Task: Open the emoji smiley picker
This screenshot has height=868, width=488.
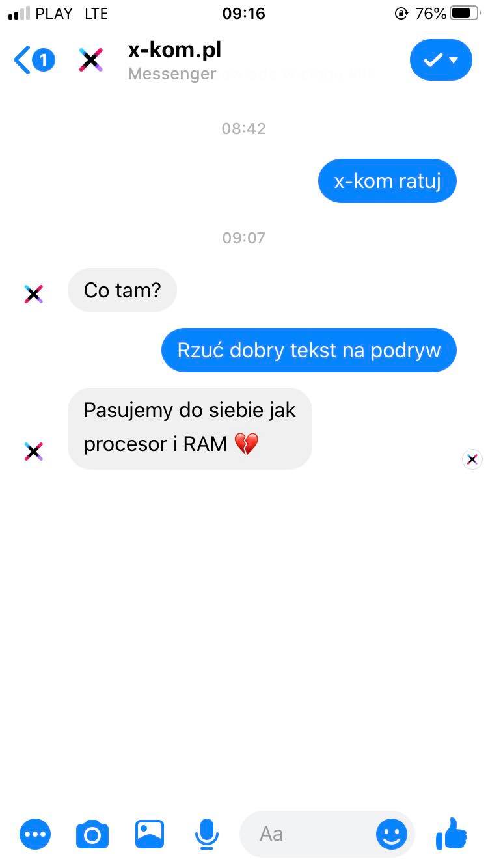Action: [x=392, y=834]
